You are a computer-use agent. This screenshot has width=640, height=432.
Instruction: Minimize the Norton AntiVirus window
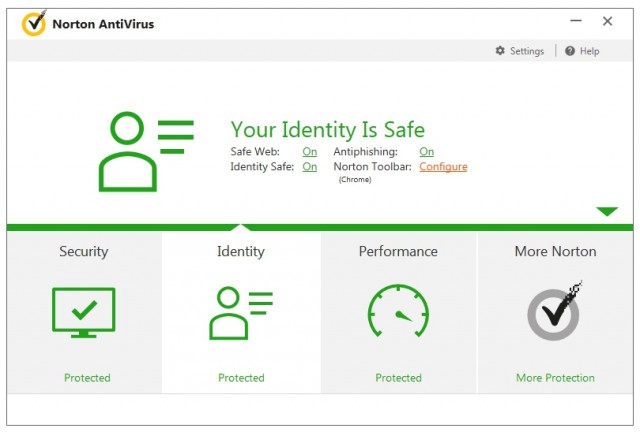576,20
